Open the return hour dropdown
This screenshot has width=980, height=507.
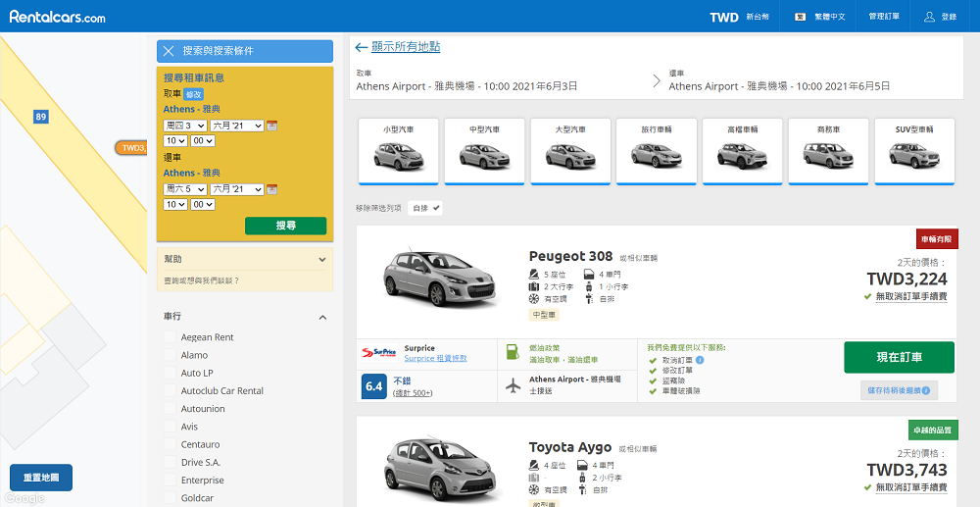175,204
